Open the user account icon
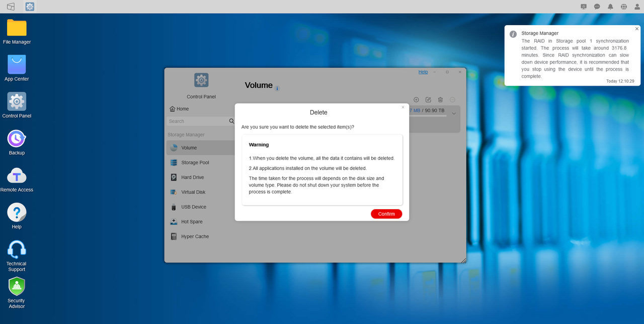Image resolution: width=644 pixels, height=324 pixels. [x=637, y=7]
